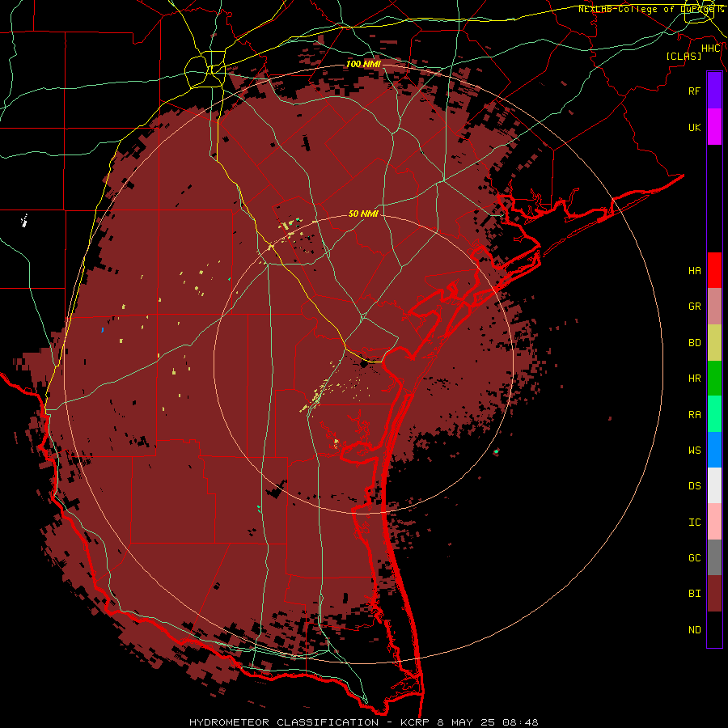The height and width of the screenshot is (728, 728).
Task: Select the WS blue legend swatch
Action: (714, 450)
